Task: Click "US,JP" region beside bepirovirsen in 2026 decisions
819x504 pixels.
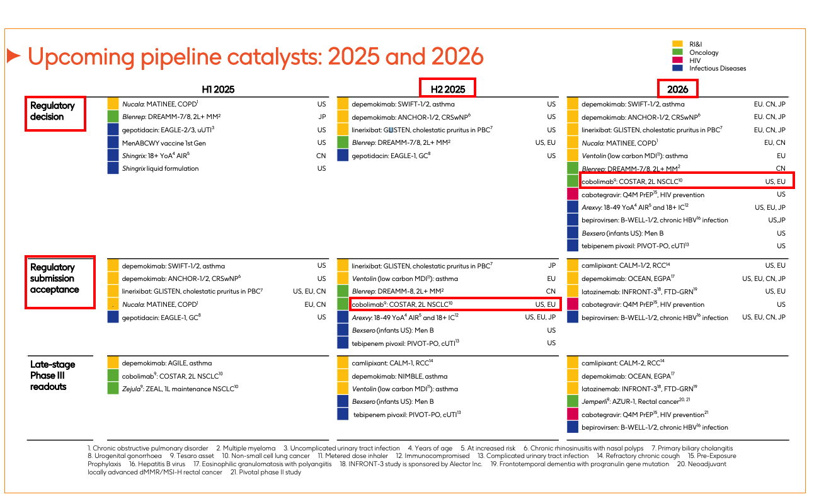Action: click(776, 220)
